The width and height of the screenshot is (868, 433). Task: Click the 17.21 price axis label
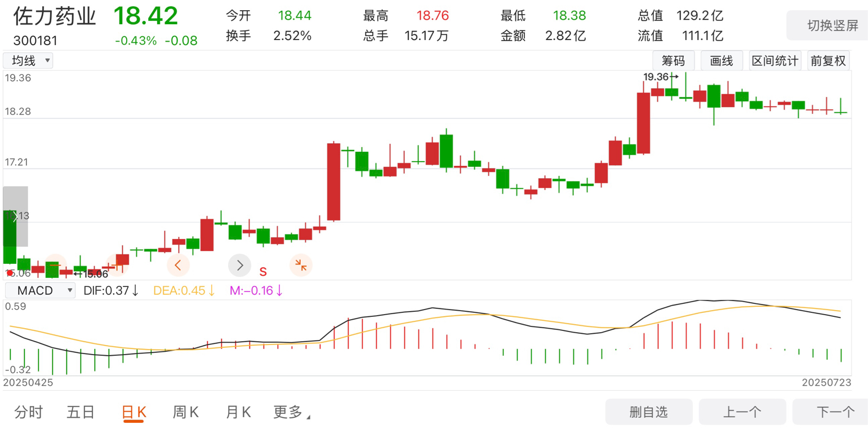click(18, 163)
